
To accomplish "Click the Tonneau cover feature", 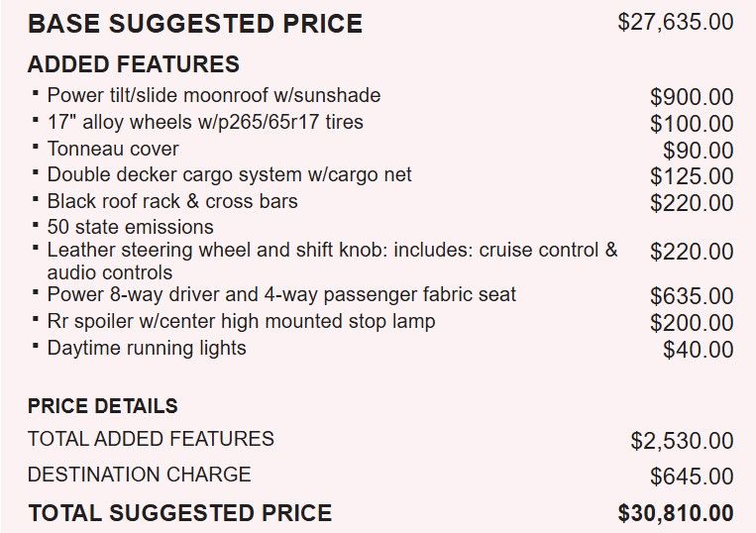I will pyautogui.click(x=113, y=150).
